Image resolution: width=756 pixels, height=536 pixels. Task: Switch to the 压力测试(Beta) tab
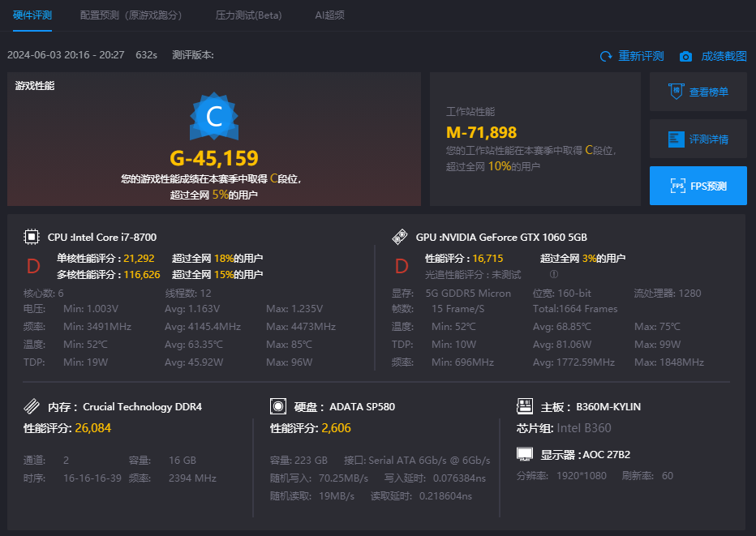pyautogui.click(x=248, y=15)
